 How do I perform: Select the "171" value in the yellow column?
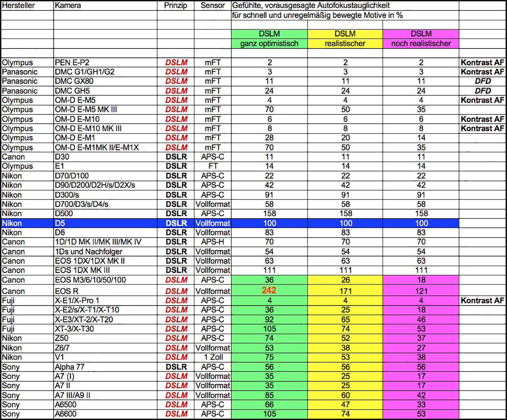pos(345,291)
